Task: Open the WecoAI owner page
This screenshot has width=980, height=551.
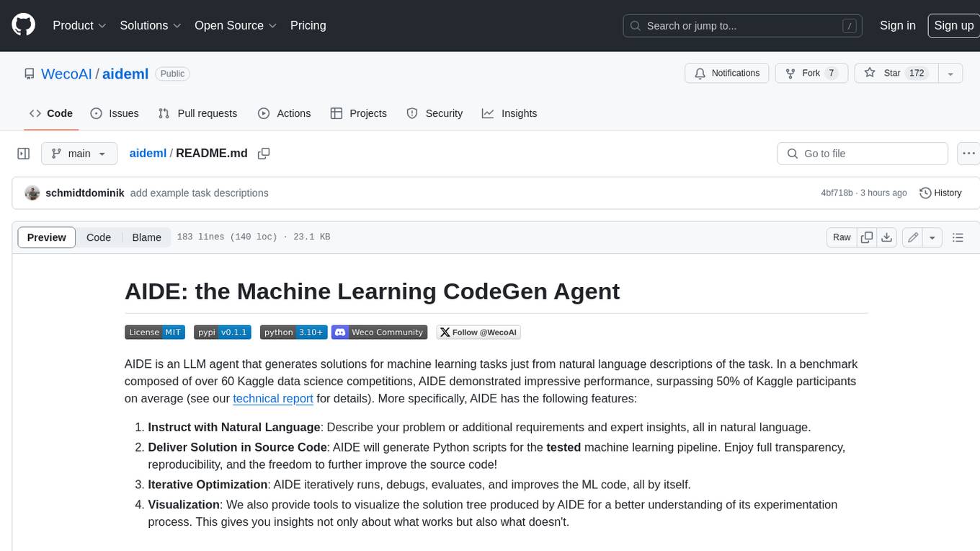Action: tap(66, 74)
